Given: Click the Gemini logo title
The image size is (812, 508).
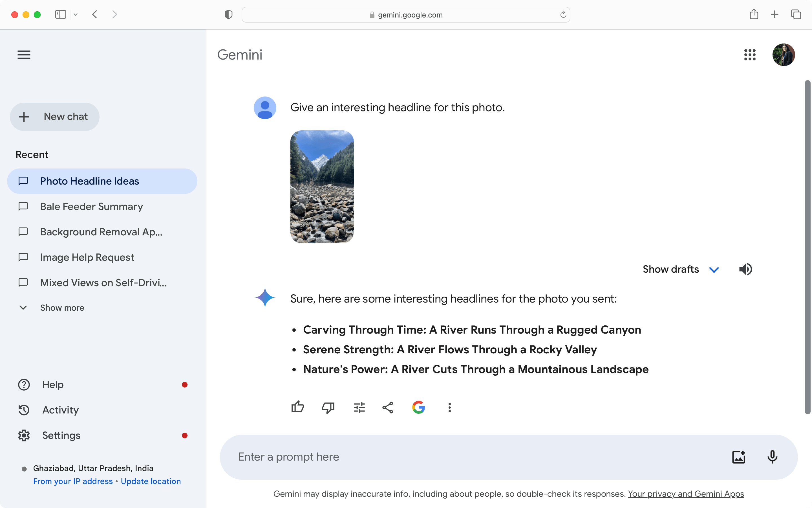Looking at the screenshot, I should pyautogui.click(x=240, y=55).
